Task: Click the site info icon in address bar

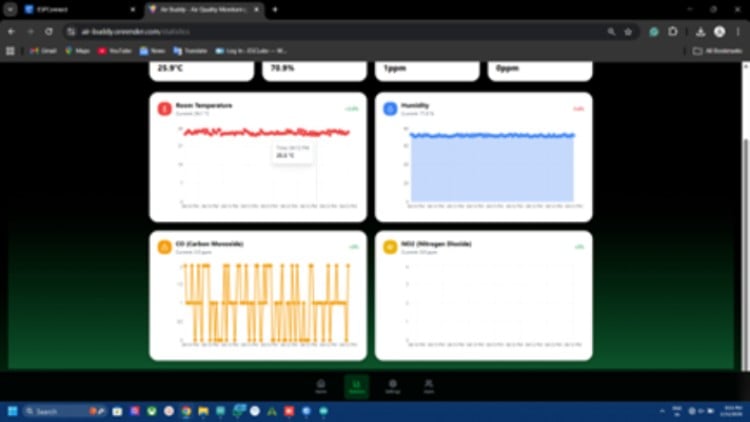Action: pyautogui.click(x=71, y=32)
